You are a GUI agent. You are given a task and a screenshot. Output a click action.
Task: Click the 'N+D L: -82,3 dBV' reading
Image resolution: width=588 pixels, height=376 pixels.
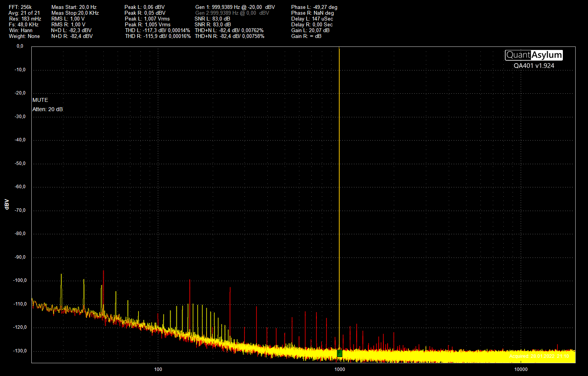click(71, 31)
